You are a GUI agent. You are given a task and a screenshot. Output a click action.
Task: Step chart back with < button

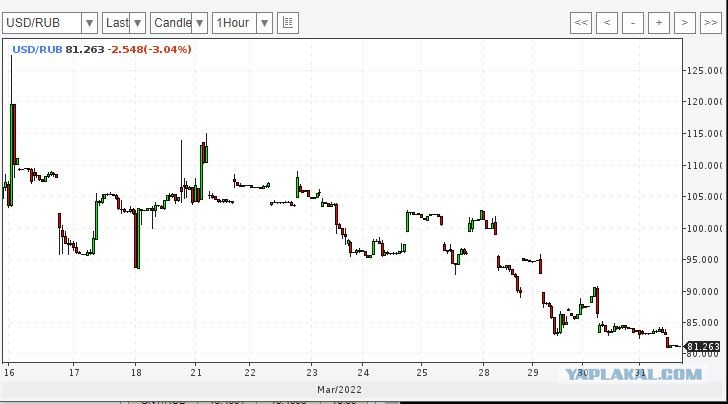pos(607,23)
